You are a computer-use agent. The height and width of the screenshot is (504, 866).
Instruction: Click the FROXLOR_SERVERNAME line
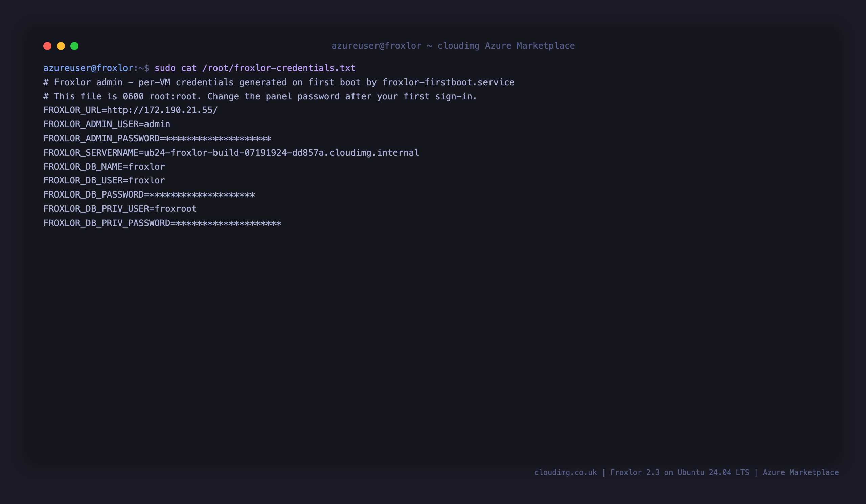tap(231, 153)
